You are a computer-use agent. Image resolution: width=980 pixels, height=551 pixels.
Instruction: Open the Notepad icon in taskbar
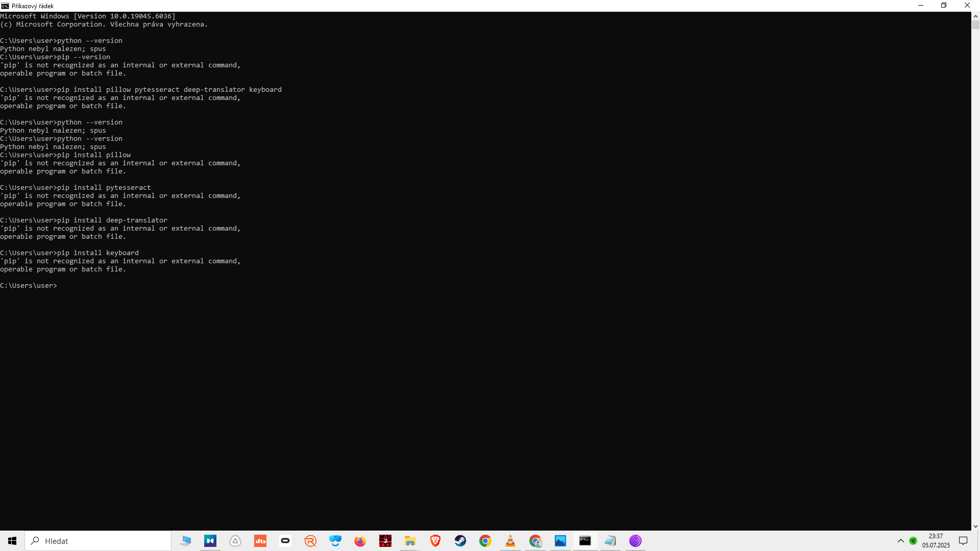pyautogui.click(x=610, y=541)
